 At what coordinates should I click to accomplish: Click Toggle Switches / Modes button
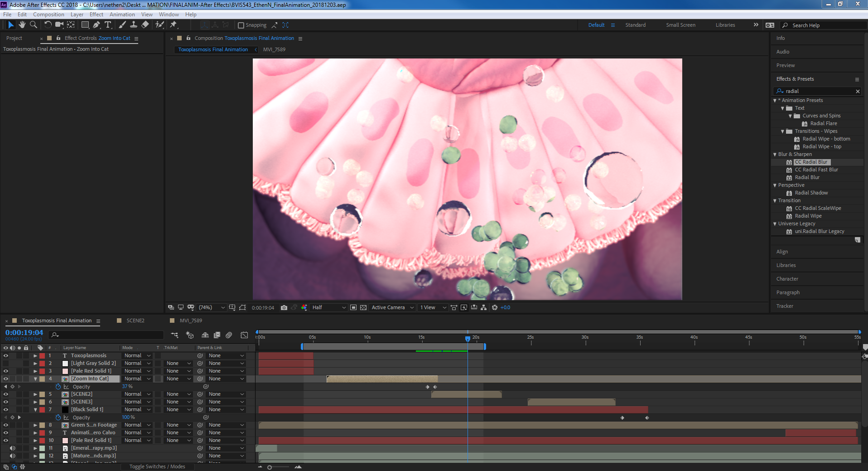point(157,466)
